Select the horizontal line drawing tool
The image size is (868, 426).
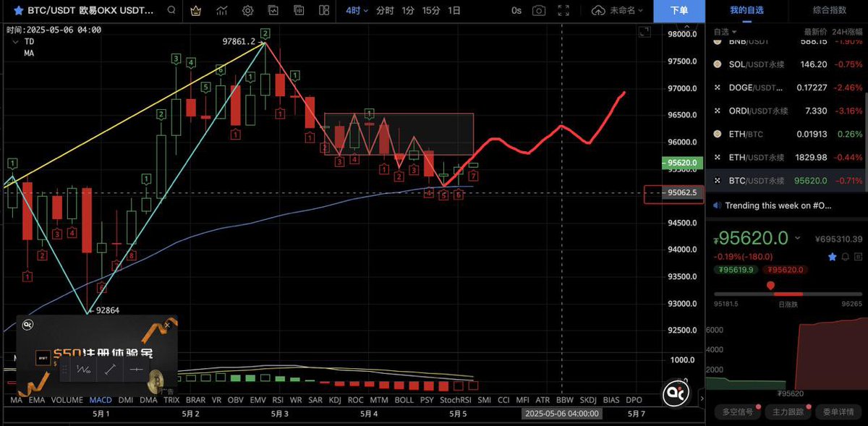(136, 370)
